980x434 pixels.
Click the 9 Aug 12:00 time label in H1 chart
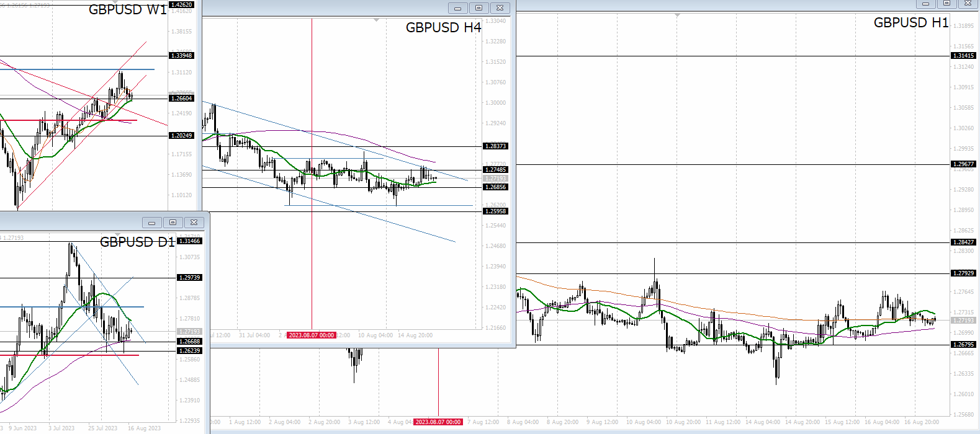click(603, 422)
